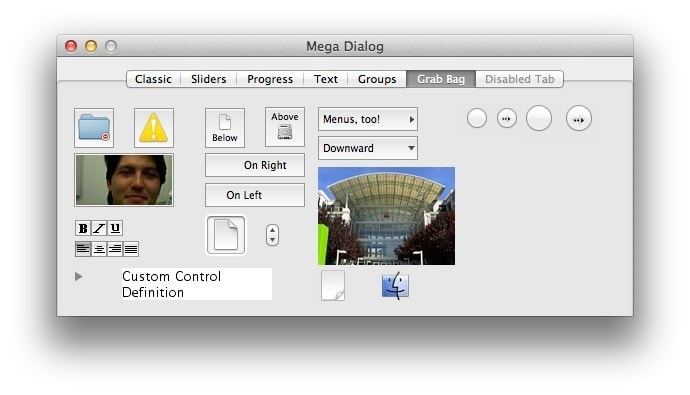The width and height of the screenshot is (690, 395).
Task: Select the center alignment icon
Action: coord(99,249)
